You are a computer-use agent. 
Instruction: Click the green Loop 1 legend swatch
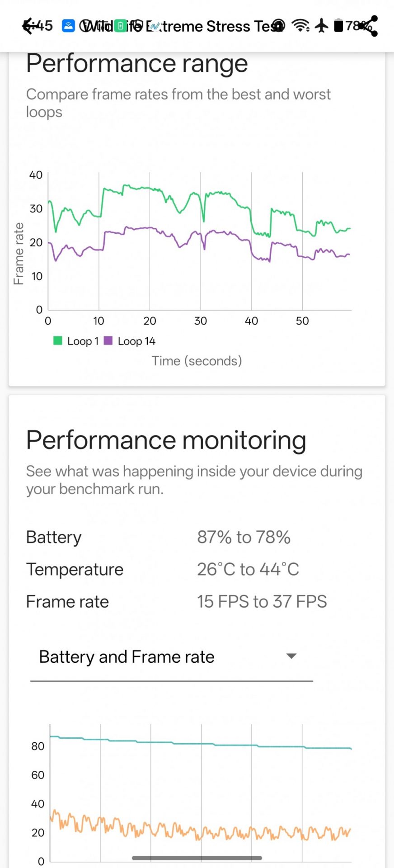tap(58, 341)
